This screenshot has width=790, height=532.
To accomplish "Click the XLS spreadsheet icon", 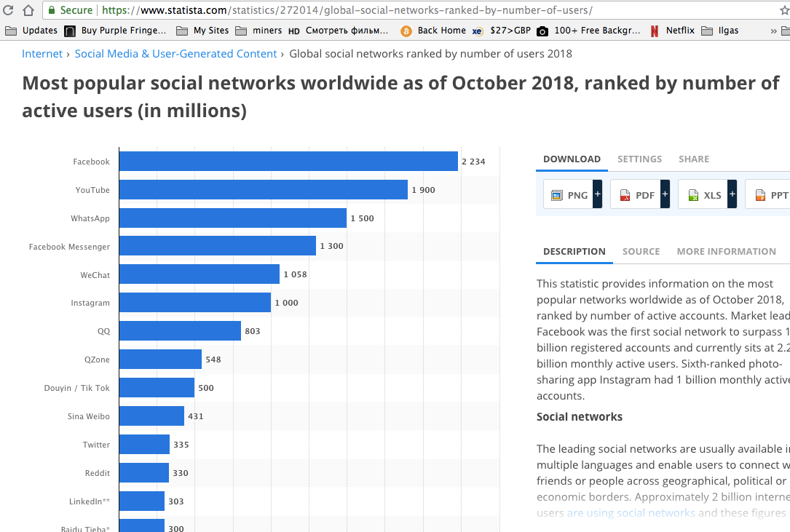I will click(693, 194).
